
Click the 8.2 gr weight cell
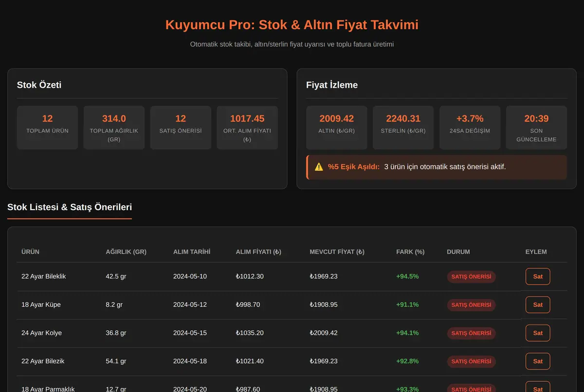[114, 304]
